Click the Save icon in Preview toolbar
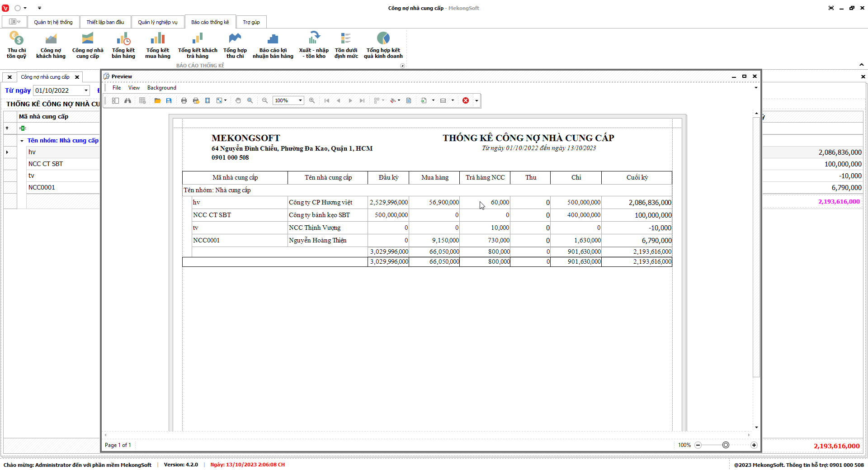The width and height of the screenshot is (868, 470). coord(169,100)
